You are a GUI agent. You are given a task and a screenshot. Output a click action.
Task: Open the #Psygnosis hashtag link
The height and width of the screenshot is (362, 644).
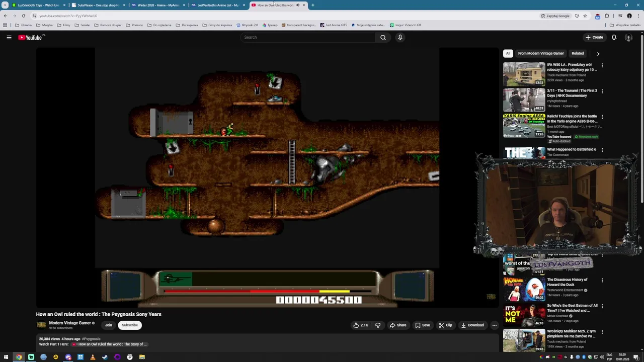point(91,339)
